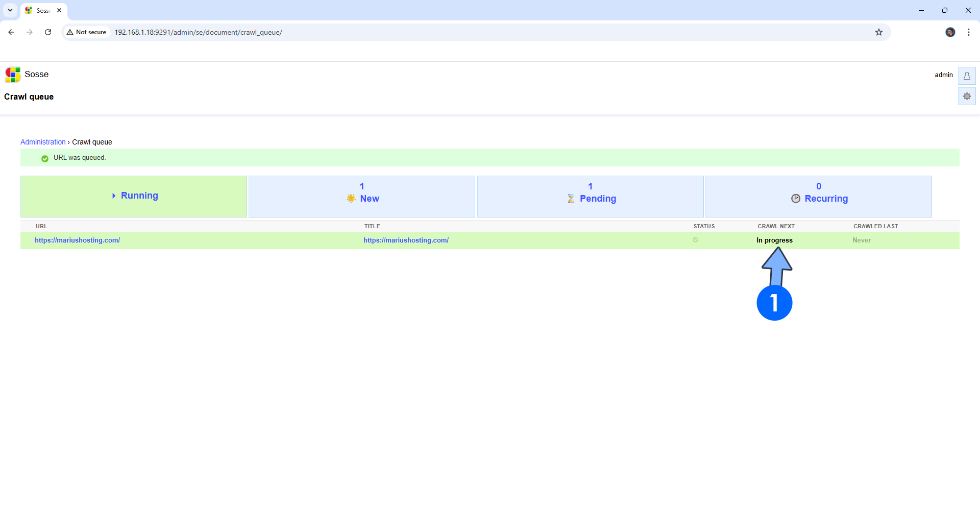Screen dimensions: 980x508
Task: Open the admin user profile icon
Action: (x=967, y=76)
